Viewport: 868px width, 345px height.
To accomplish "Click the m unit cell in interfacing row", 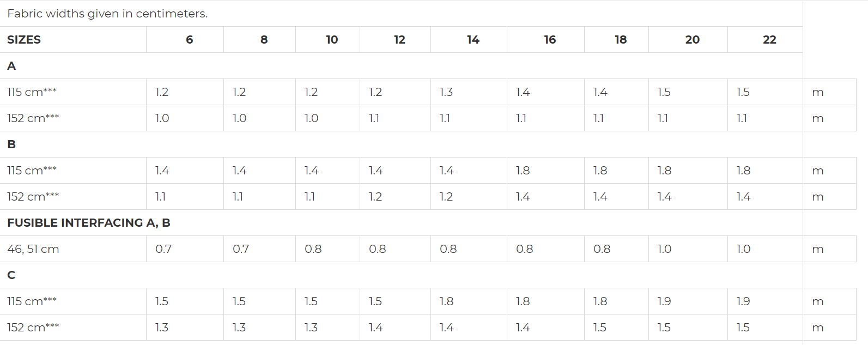I will (x=830, y=249).
